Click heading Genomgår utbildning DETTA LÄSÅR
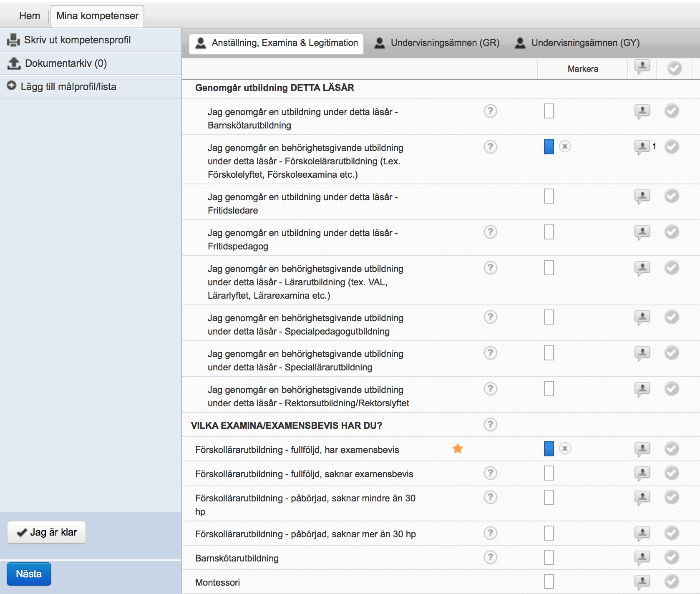 (274, 88)
